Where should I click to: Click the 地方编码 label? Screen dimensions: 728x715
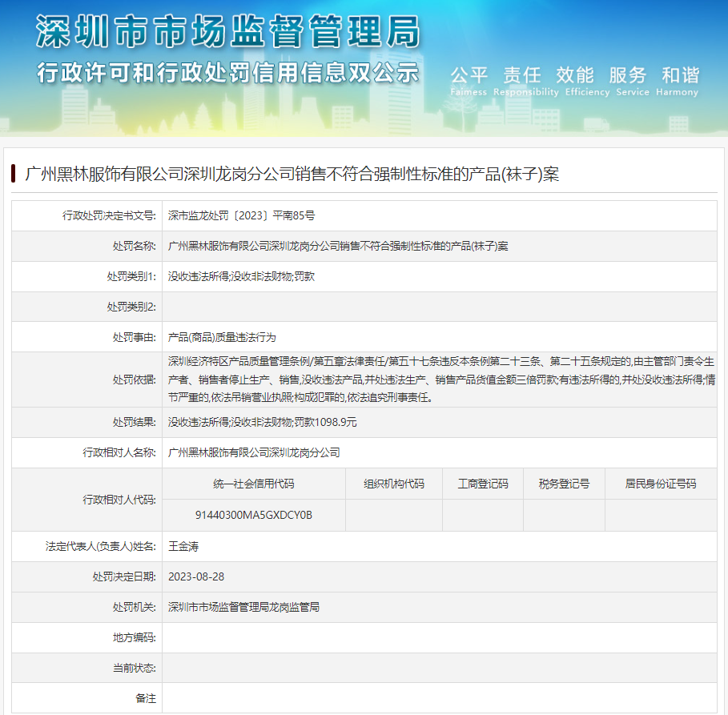click(135, 638)
